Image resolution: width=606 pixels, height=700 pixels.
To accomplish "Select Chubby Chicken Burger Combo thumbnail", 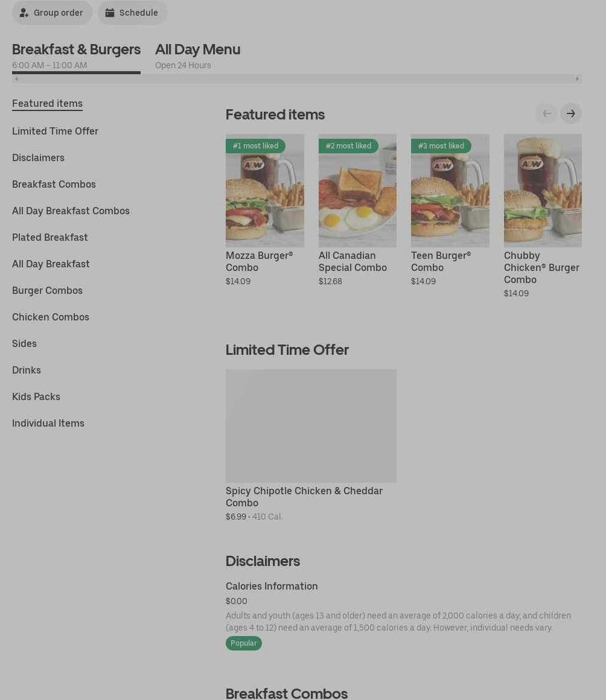I will [x=543, y=191].
